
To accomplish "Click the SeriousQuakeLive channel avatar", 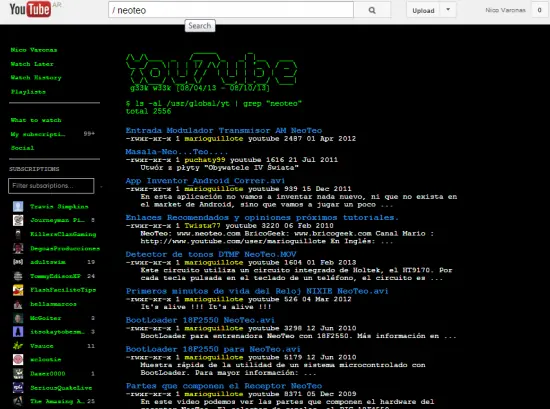I will (x=18, y=388).
